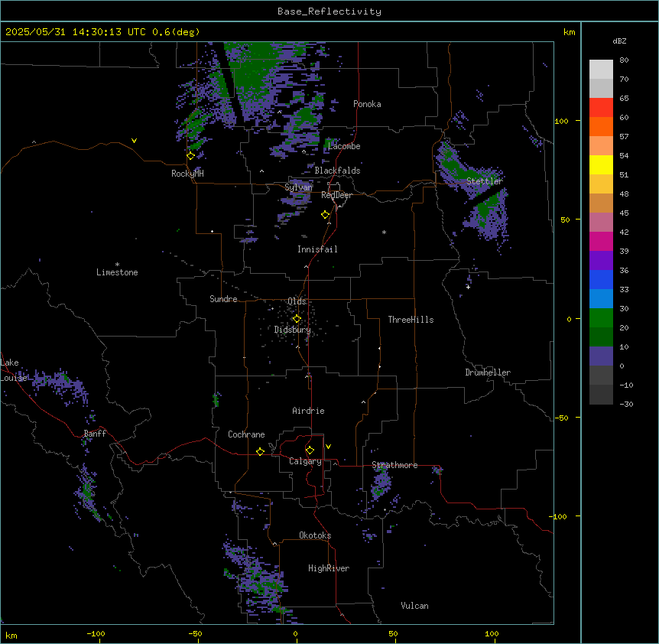Pick the light grey 80-70 dBZ legend swatch
659x644 pixels.
click(601, 69)
